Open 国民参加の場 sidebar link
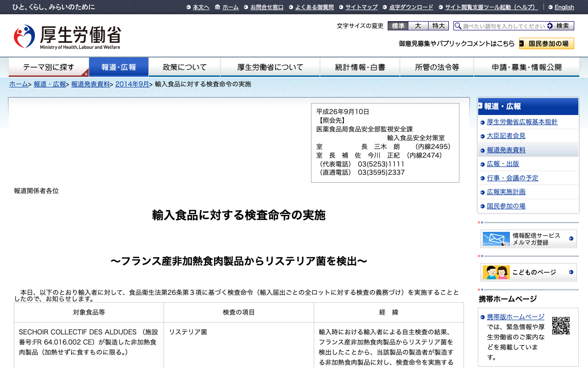Image resolution: width=588 pixels, height=368 pixels. point(506,206)
